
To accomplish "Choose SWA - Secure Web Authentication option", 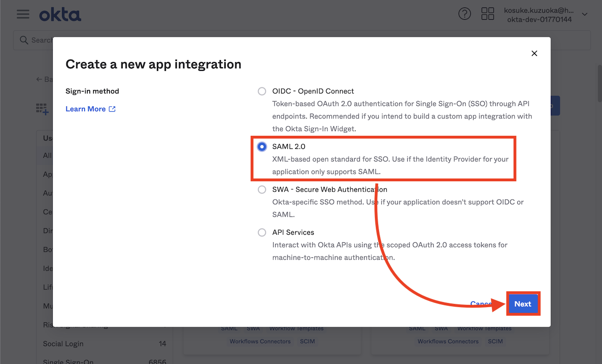I will [262, 190].
